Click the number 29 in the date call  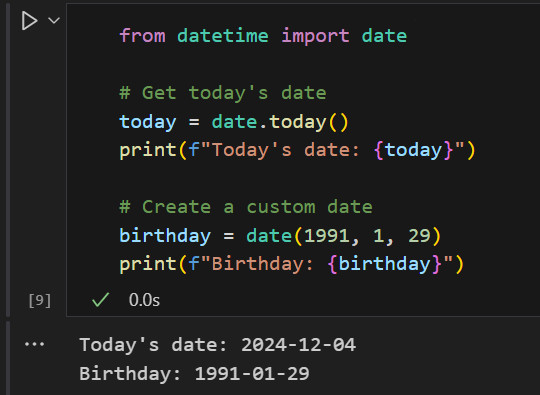(419, 236)
